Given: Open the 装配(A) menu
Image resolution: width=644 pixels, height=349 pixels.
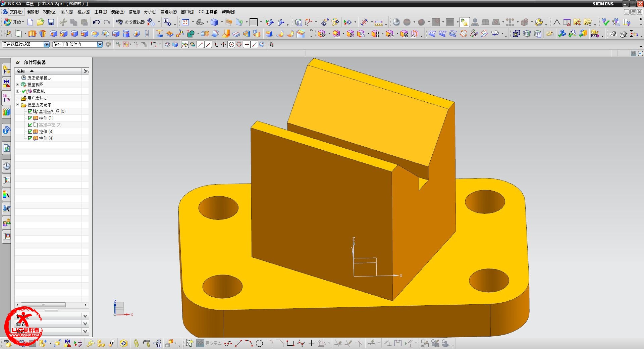Looking at the screenshot, I should (117, 12).
